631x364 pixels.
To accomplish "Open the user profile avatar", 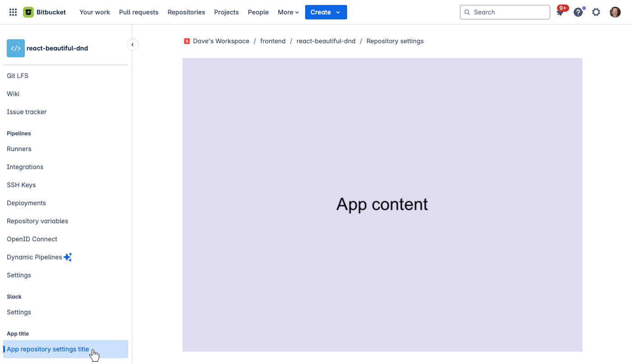I will point(615,12).
